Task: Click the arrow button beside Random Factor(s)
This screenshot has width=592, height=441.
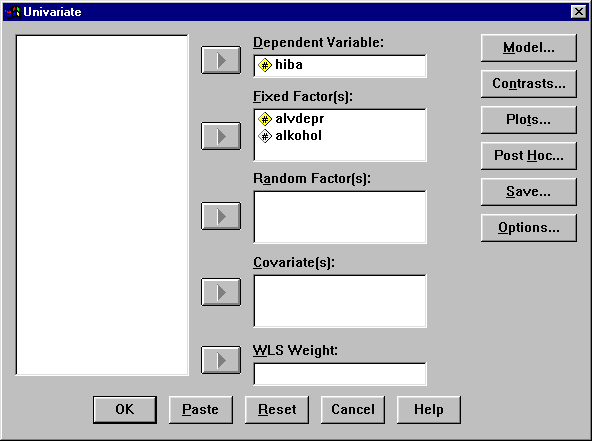Action: click(x=221, y=216)
